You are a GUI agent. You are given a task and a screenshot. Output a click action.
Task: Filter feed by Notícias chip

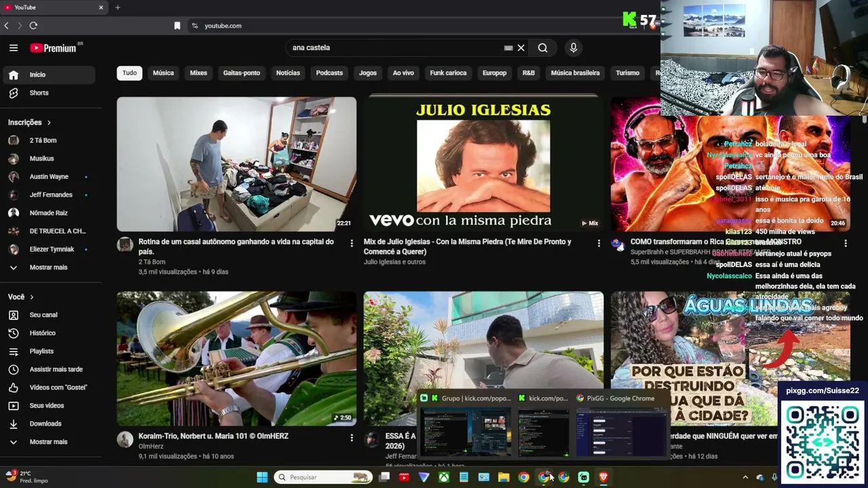tap(288, 73)
